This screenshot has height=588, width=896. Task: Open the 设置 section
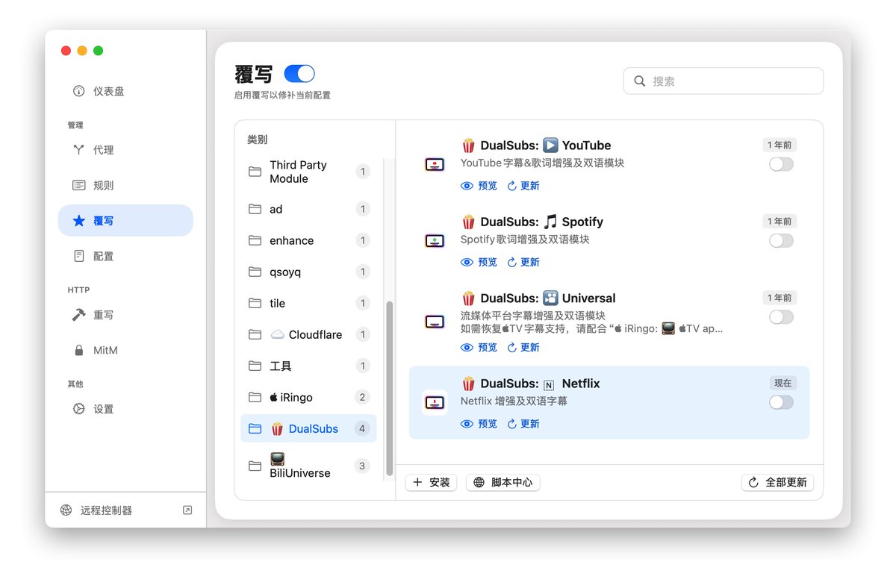coord(125,409)
